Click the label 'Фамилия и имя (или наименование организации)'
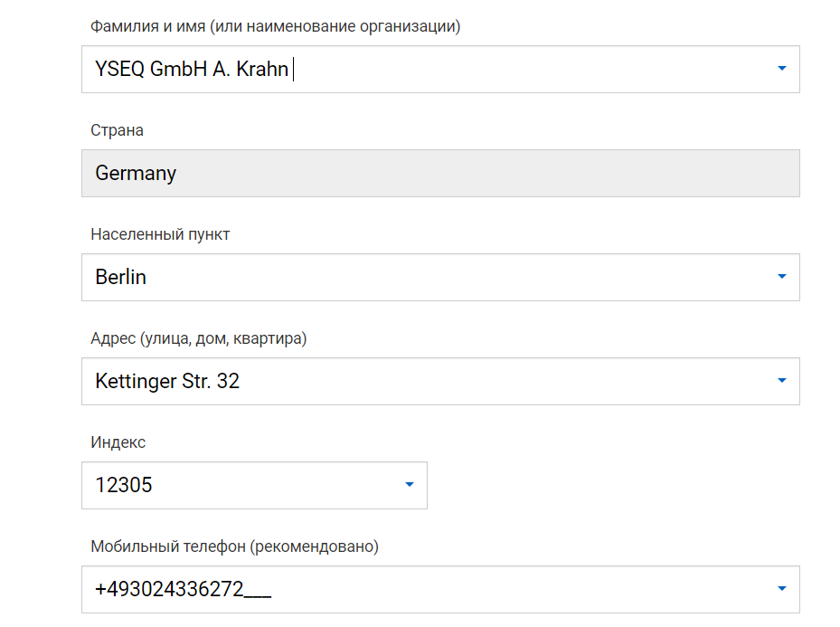The height and width of the screenshot is (627, 840). pyautogui.click(x=276, y=26)
